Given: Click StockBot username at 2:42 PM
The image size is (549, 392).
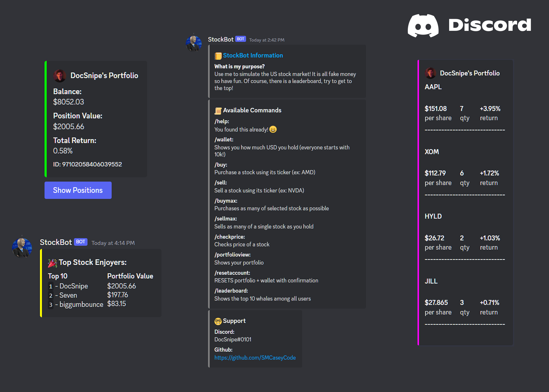Looking at the screenshot, I should [x=221, y=39].
